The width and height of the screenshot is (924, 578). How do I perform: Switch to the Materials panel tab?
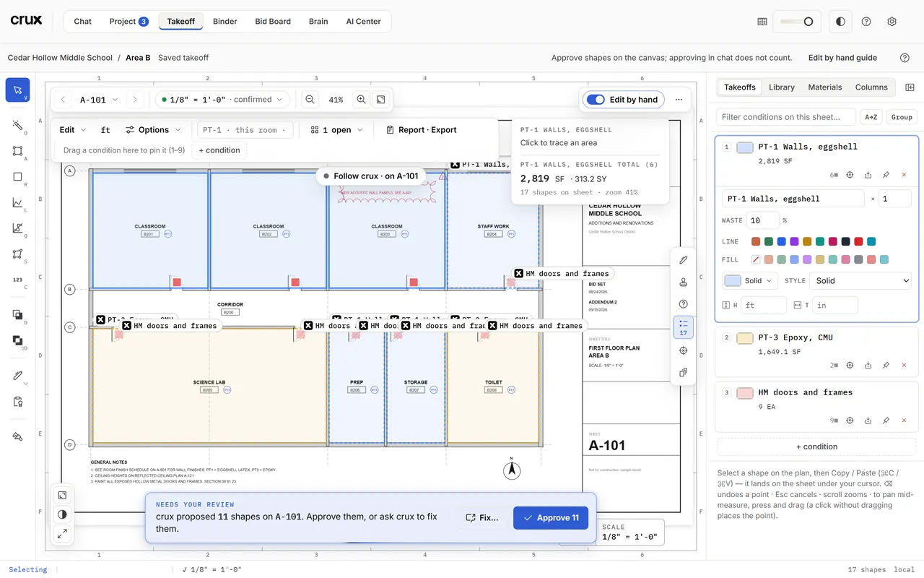click(x=825, y=87)
